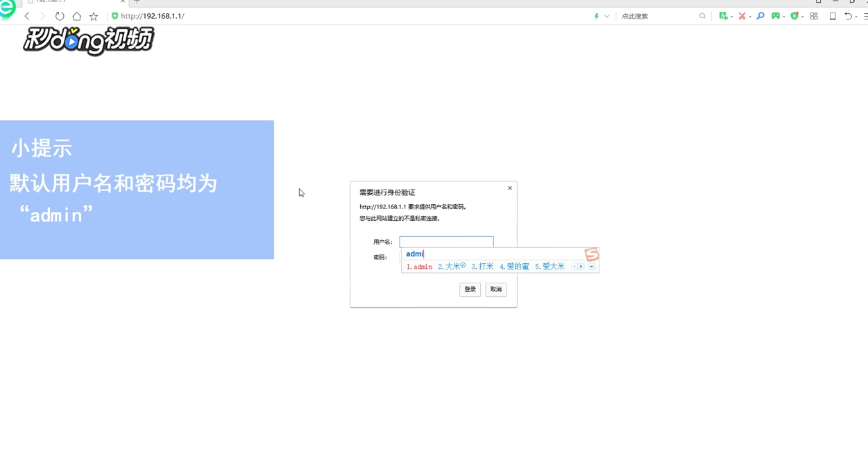Expand the dropdown chevron beside the lightning icon
This screenshot has height=459, width=868.
click(x=606, y=16)
